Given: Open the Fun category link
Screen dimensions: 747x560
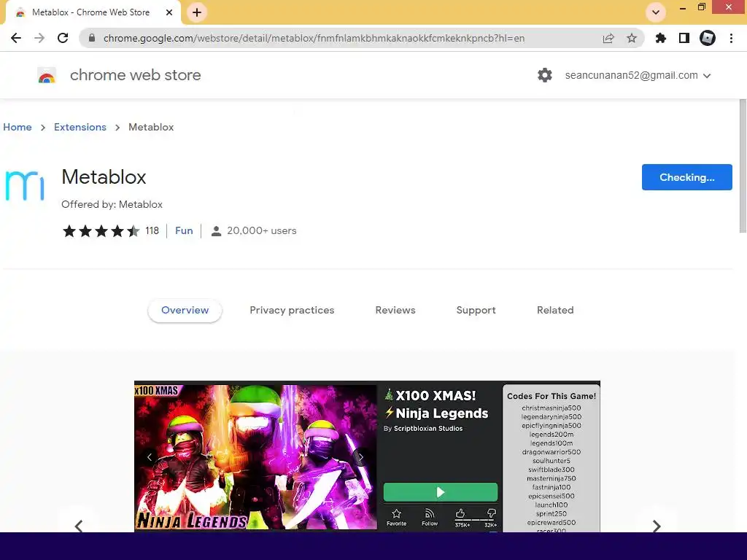Looking at the screenshot, I should (184, 230).
